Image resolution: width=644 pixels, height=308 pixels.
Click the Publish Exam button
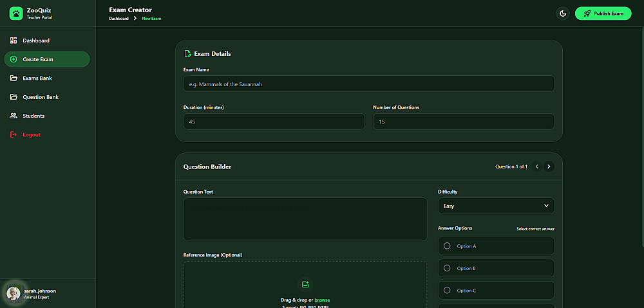[603, 14]
